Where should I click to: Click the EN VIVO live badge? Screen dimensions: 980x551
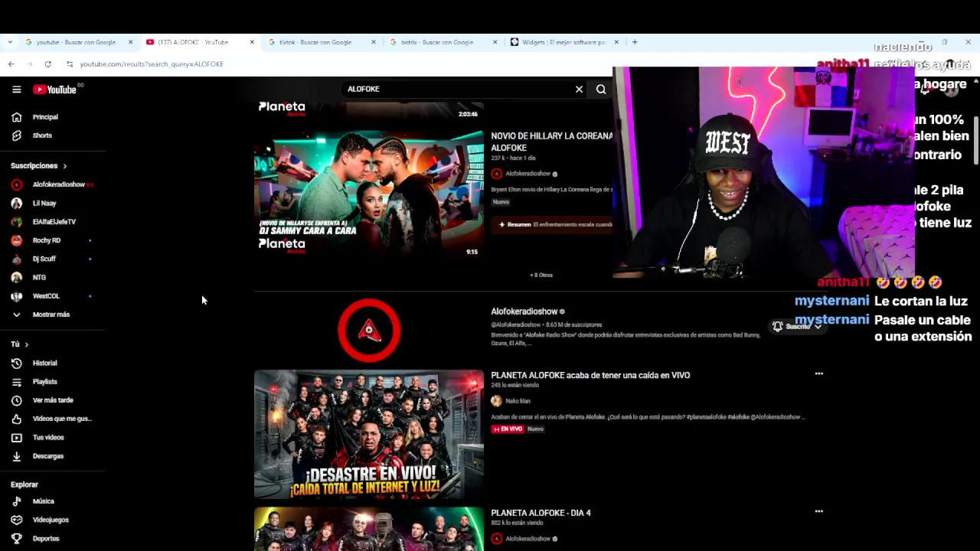point(507,429)
